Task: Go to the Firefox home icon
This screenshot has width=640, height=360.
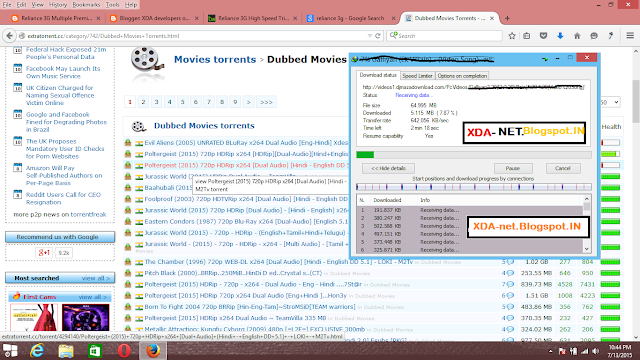Action: [x=577, y=36]
